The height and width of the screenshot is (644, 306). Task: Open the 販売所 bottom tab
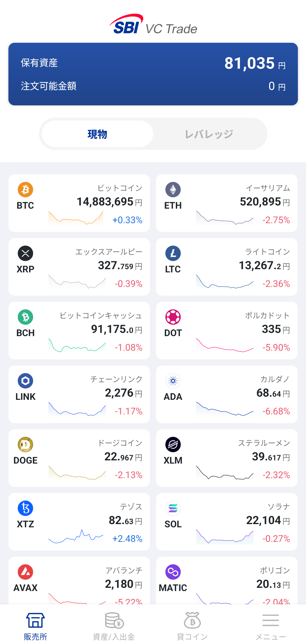[35, 626]
